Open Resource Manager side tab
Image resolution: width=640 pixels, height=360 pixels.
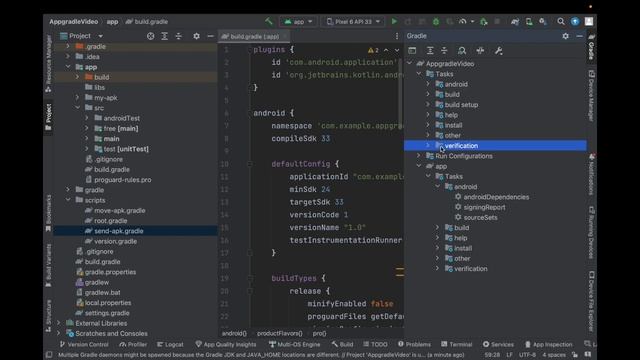pos(49,63)
